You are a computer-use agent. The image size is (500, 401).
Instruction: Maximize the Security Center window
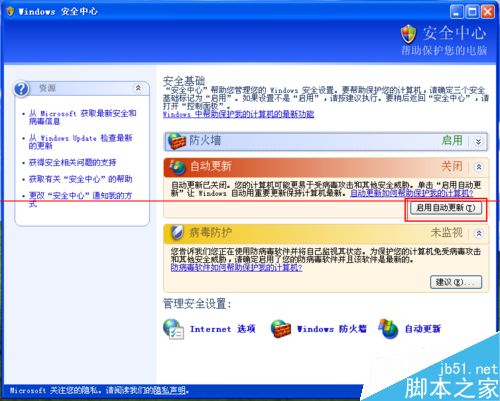[472, 12]
